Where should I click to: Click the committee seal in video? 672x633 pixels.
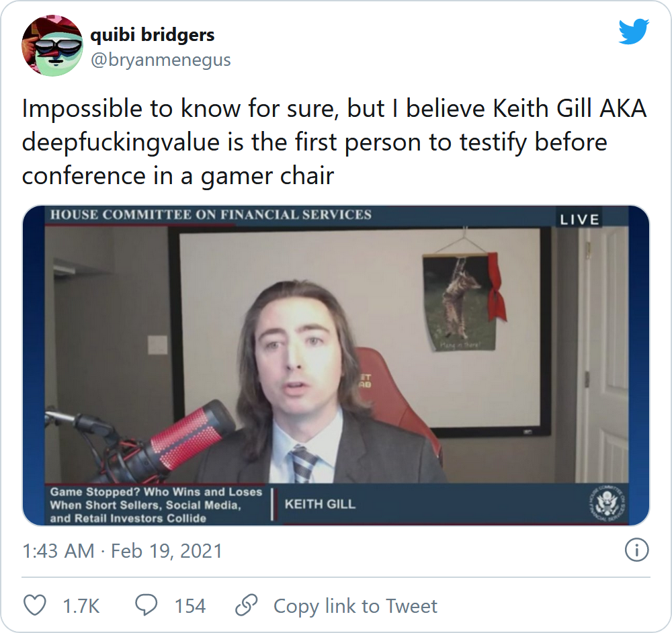tap(606, 503)
